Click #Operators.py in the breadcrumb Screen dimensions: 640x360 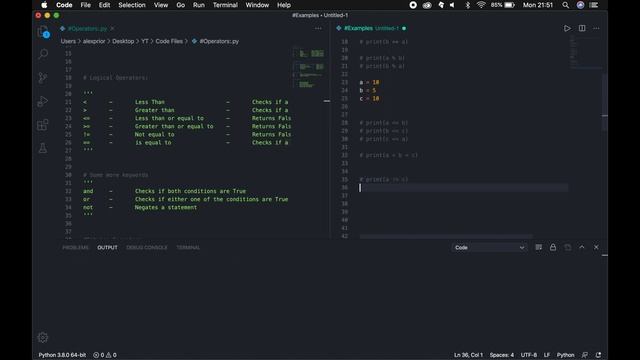pyautogui.click(x=216, y=41)
